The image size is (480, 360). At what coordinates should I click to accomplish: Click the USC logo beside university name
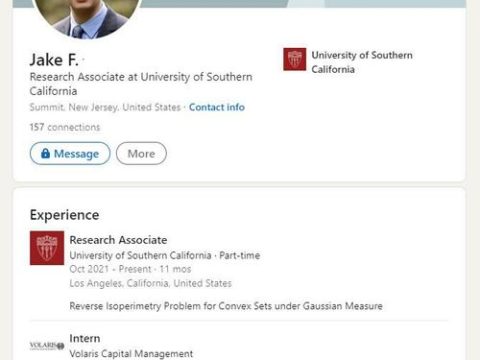pyautogui.click(x=295, y=59)
